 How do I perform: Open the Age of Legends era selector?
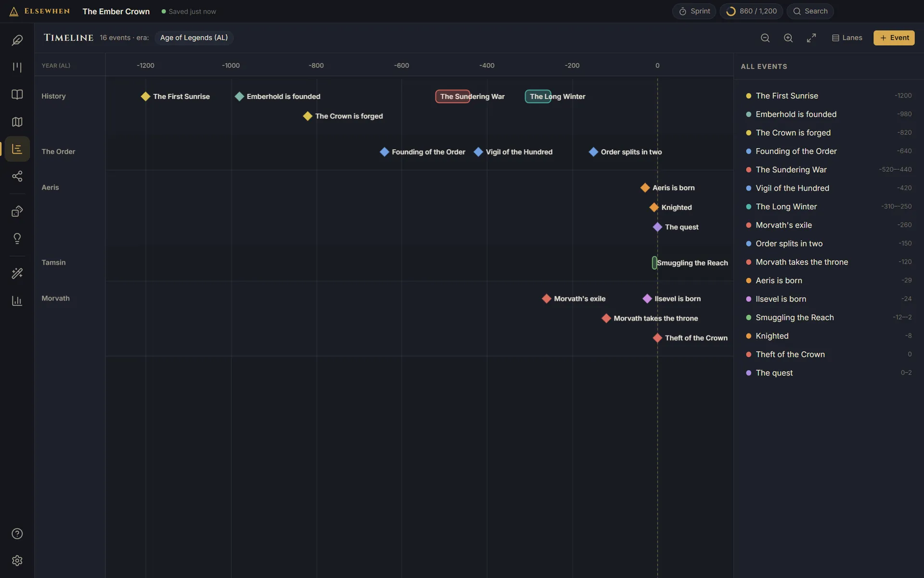[x=194, y=38]
